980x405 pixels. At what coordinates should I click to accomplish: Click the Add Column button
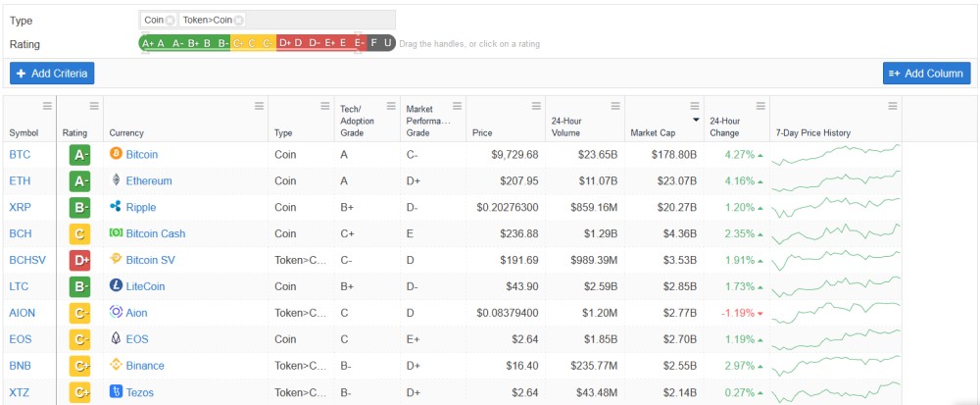click(x=927, y=74)
